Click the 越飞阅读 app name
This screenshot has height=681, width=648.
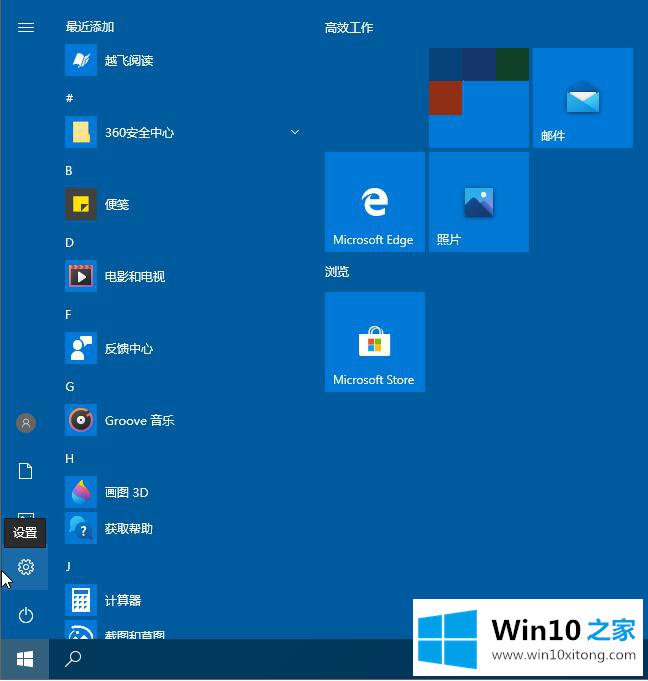tap(129, 60)
